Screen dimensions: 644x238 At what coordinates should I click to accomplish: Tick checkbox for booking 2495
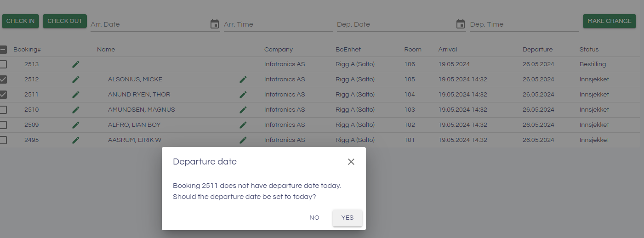[3, 140]
